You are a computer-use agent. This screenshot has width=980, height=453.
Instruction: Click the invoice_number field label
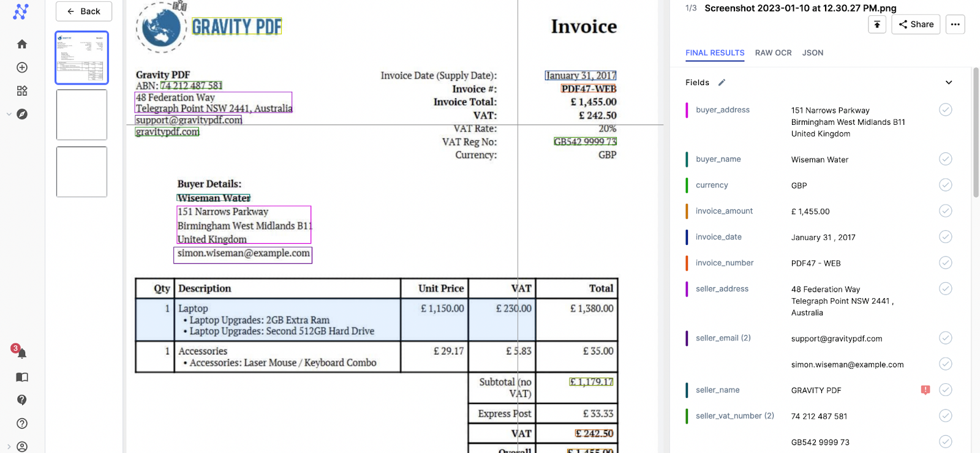725,263
